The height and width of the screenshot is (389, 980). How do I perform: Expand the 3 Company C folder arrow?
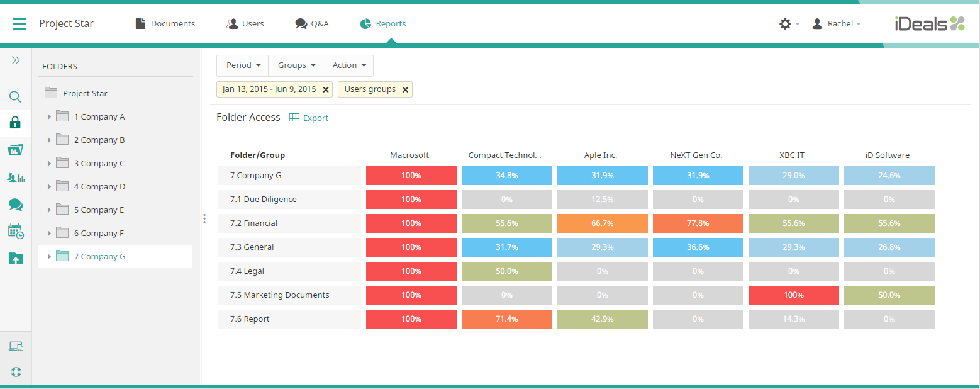click(49, 164)
